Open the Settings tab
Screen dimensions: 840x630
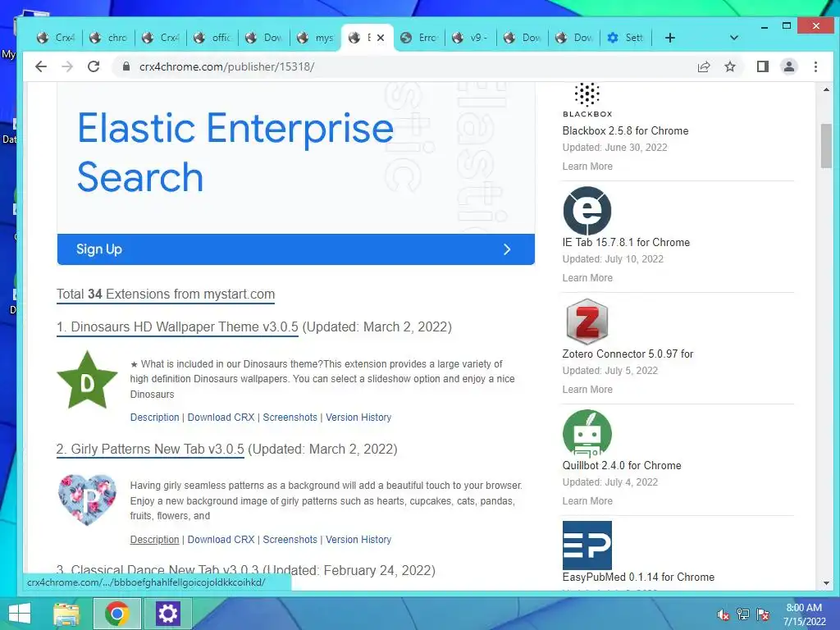[626, 38]
